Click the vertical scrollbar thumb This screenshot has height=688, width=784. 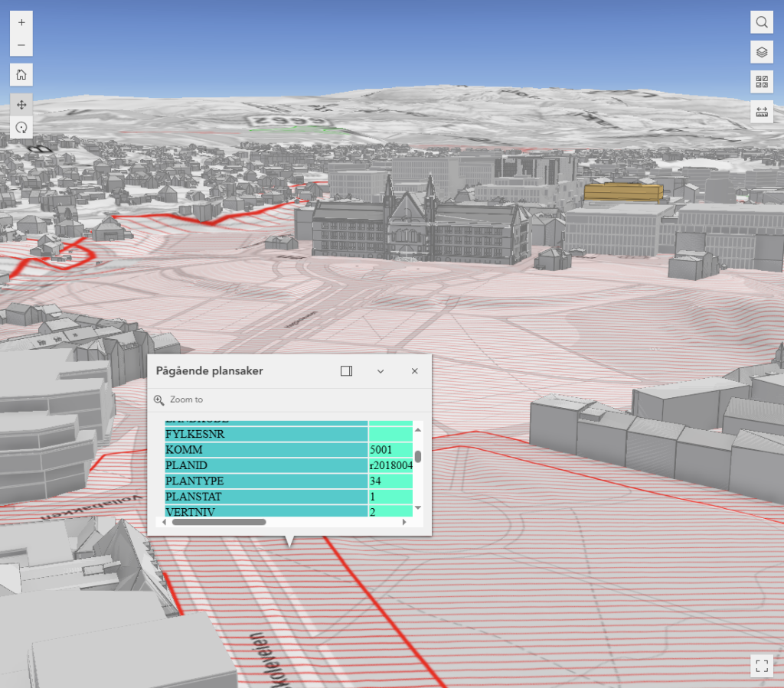(x=418, y=457)
